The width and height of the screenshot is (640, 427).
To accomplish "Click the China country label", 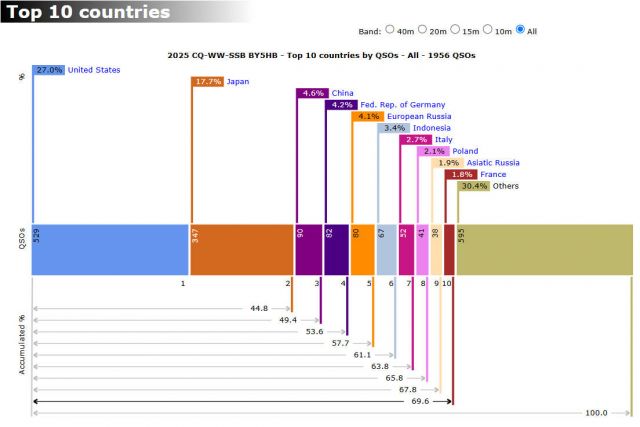I will coord(342,93).
